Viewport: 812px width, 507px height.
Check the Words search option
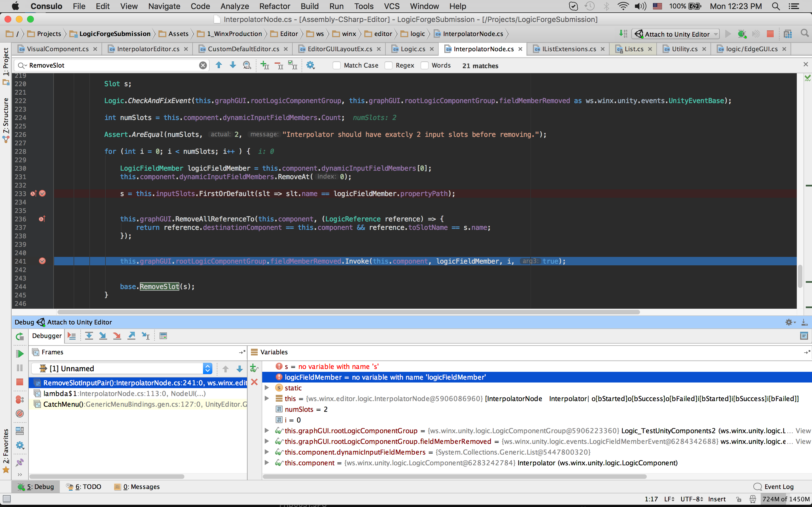point(425,65)
